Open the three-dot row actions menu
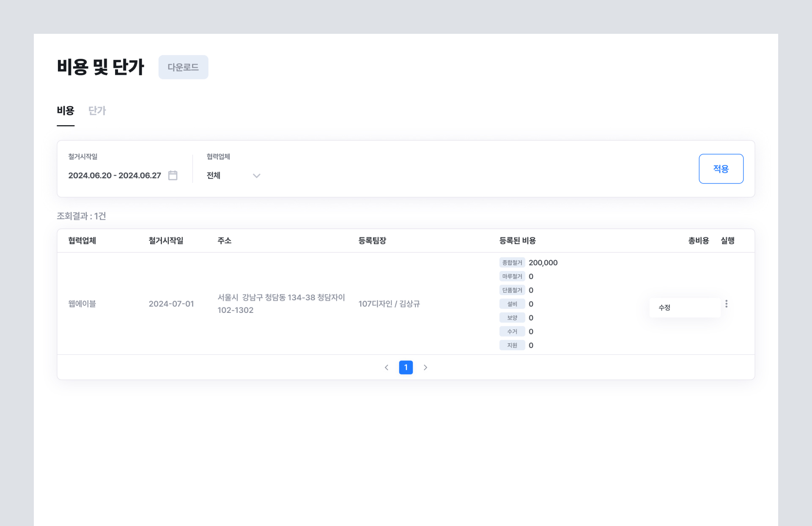The image size is (812, 526). pos(726,304)
